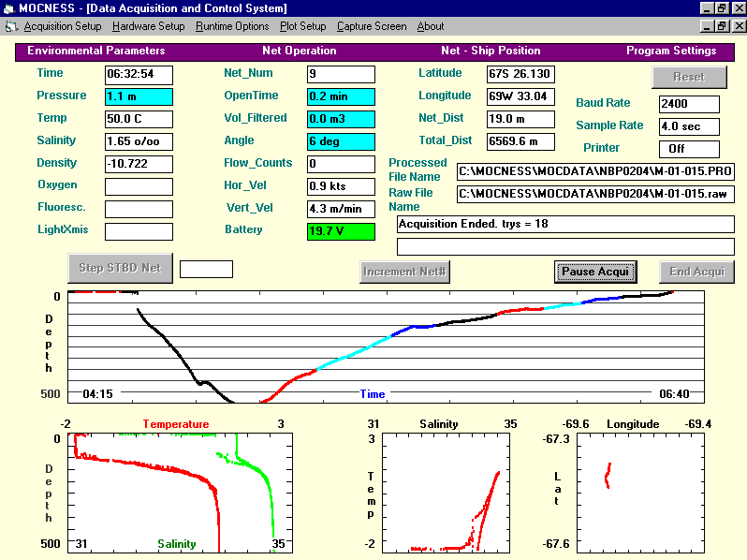
Task: Click the Temp field showing 50.0 C
Action: (139, 119)
